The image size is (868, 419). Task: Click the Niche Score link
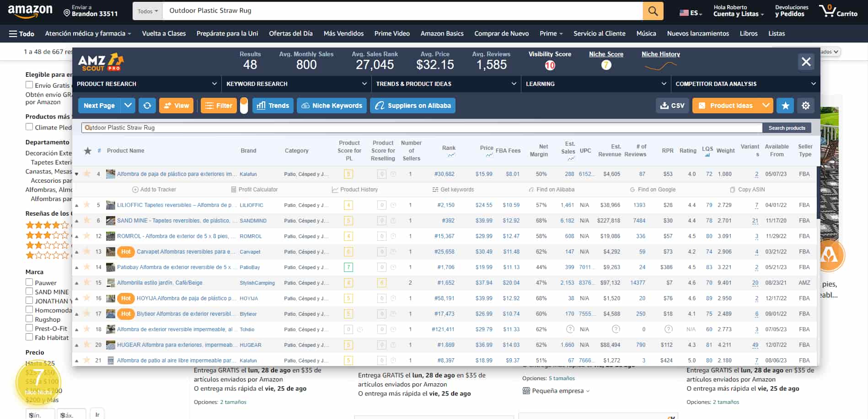click(606, 54)
